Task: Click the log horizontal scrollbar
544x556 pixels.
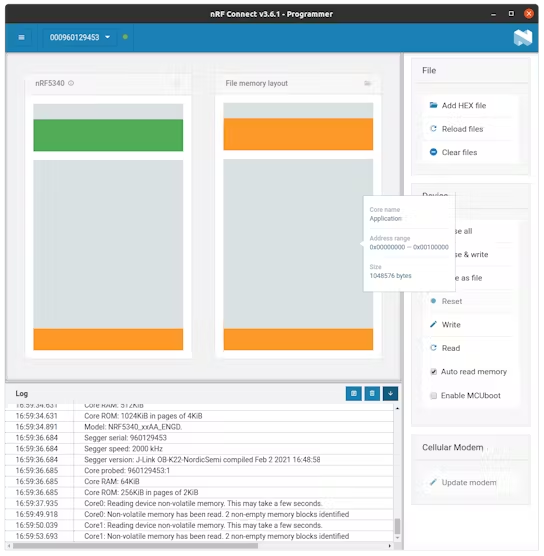Action: [x=135, y=546]
